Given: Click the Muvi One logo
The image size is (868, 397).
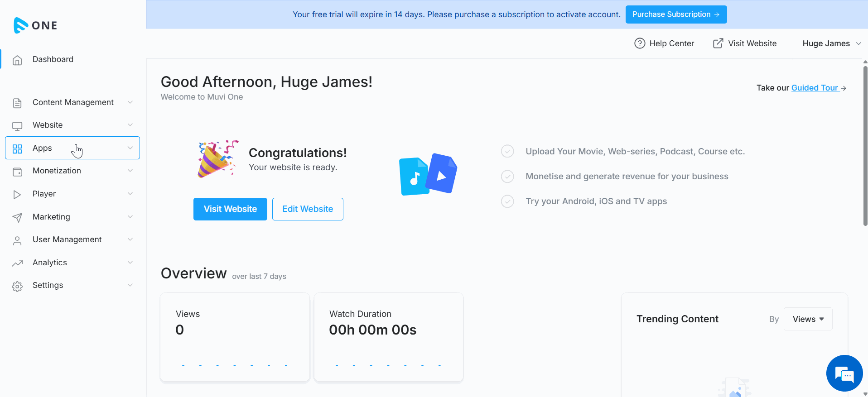Looking at the screenshot, I should [x=35, y=25].
